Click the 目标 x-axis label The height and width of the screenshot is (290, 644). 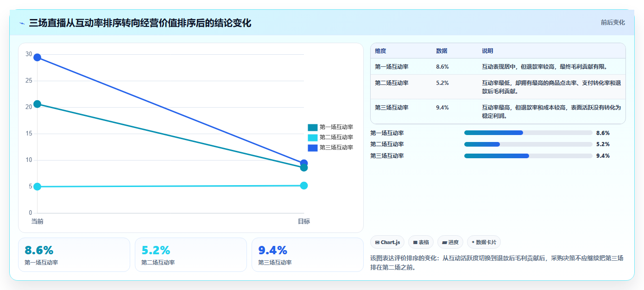point(304,221)
